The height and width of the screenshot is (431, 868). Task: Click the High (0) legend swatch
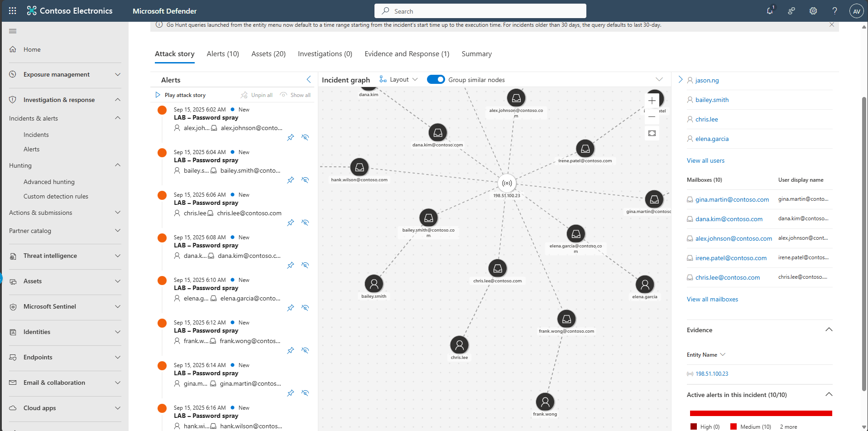(x=693, y=426)
